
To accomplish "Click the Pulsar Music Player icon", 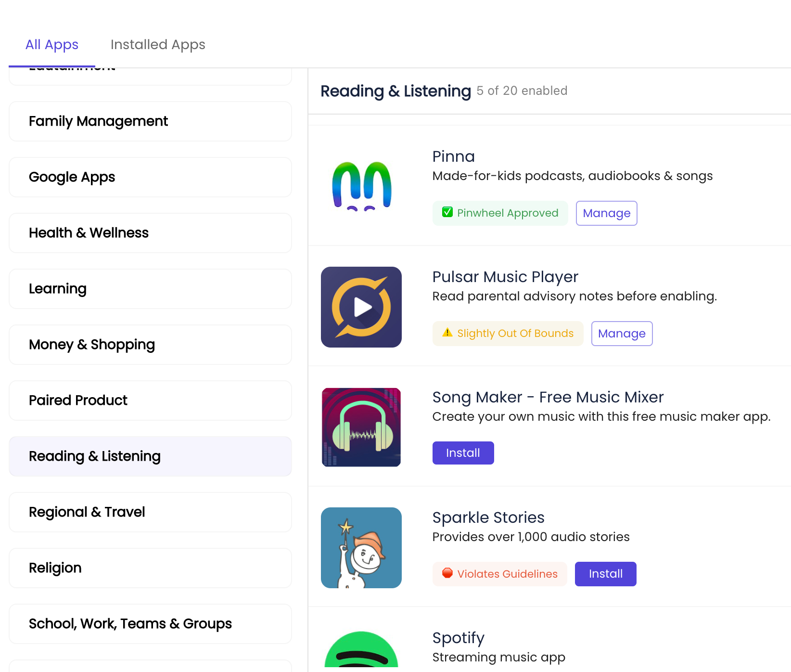I will tap(361, 307).
